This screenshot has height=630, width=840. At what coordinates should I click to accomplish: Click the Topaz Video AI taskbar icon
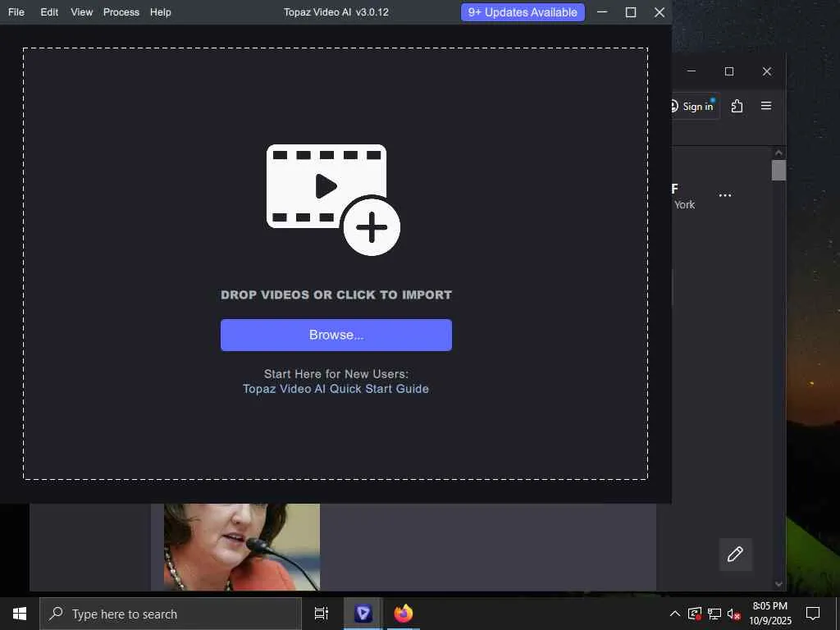[363, 614]
